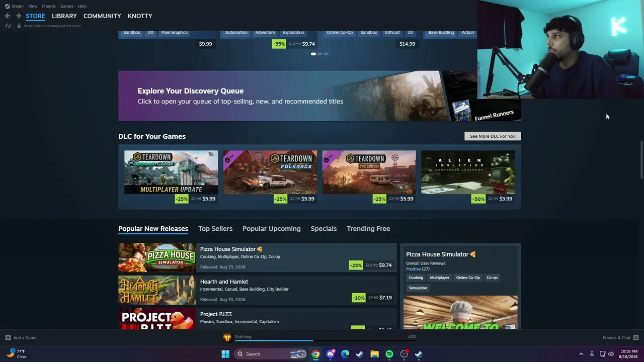The image size is (644, 362).
Task: Click See More DLC For You
Action: coord(493,136)
